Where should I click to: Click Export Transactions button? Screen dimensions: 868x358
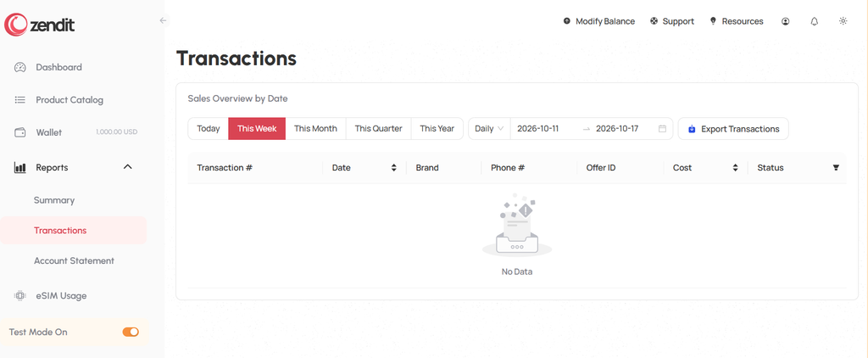click(x=733, y=129)
